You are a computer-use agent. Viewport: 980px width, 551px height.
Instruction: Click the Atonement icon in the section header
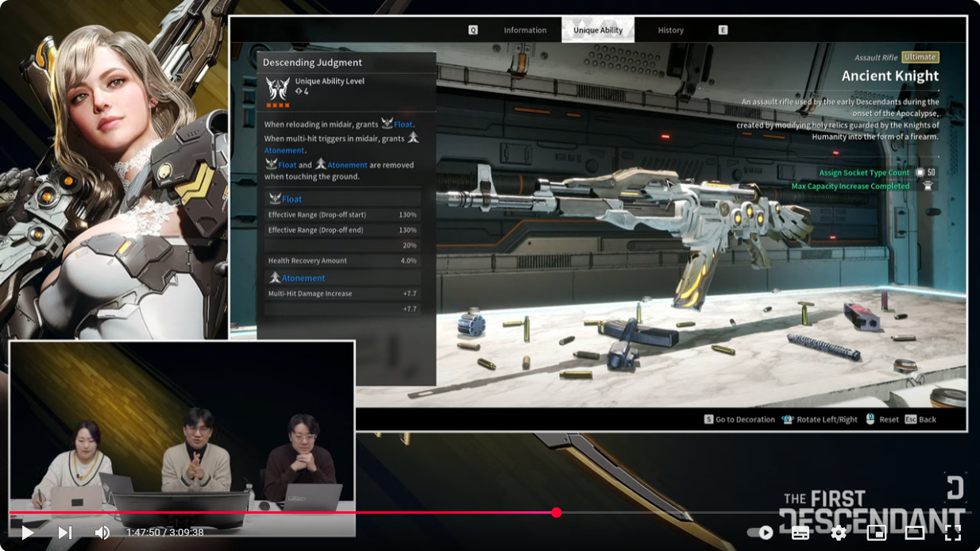pyautogui.click(x=275, y=278)
